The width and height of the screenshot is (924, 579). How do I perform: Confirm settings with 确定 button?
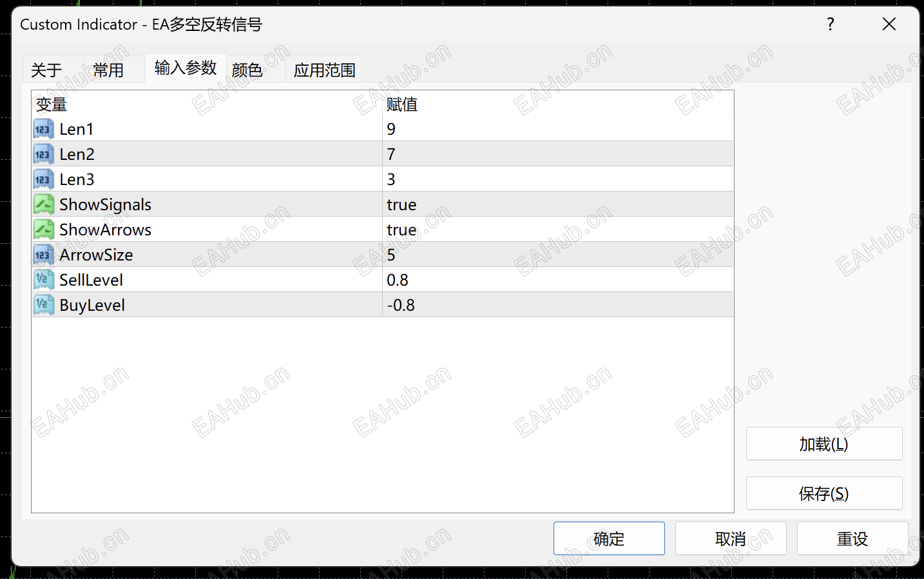tap(608, 538)
